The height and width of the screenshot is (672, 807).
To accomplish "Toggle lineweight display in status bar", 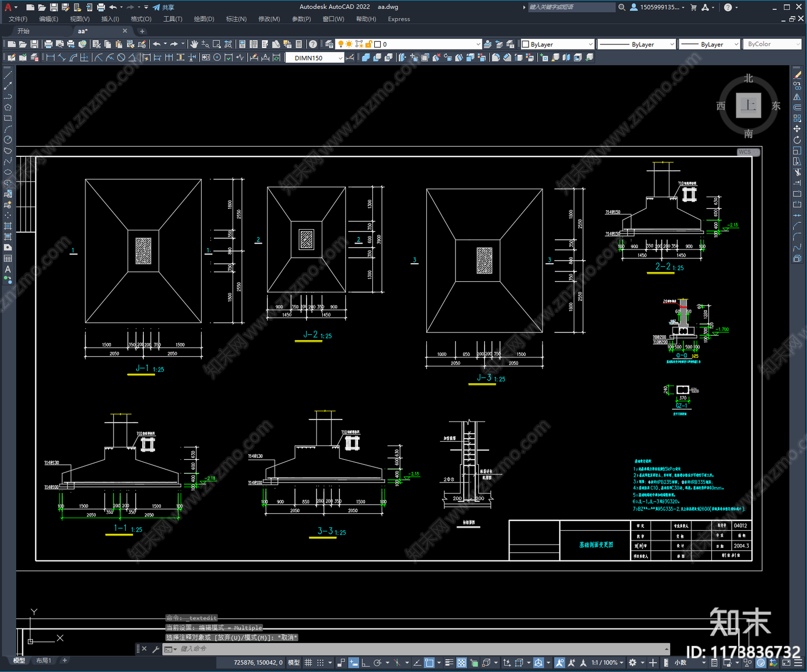I will point(449,662).
